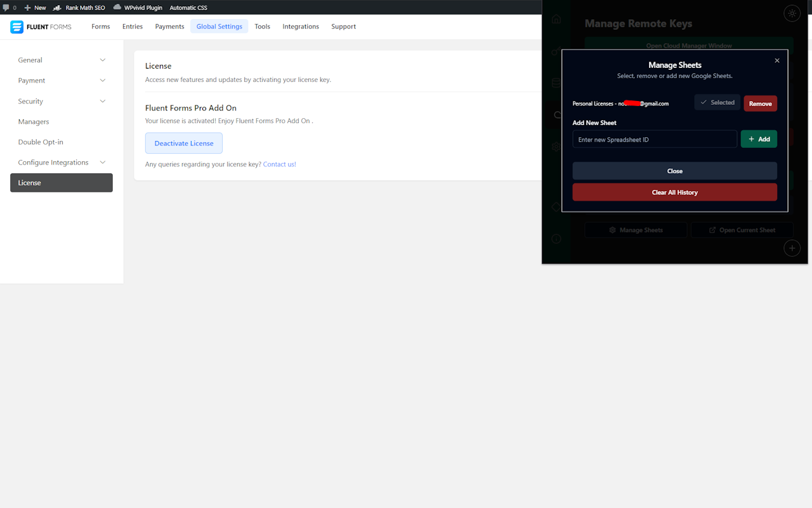Click the dimmed Manage Sheets button behind dialog

pyautogui.click(x=636, y=230)
